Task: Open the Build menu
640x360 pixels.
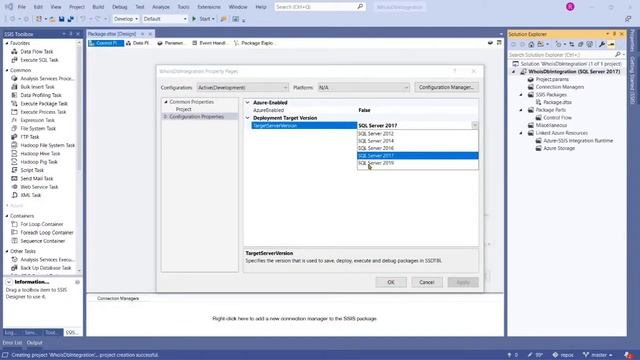Action: [98, 7]
